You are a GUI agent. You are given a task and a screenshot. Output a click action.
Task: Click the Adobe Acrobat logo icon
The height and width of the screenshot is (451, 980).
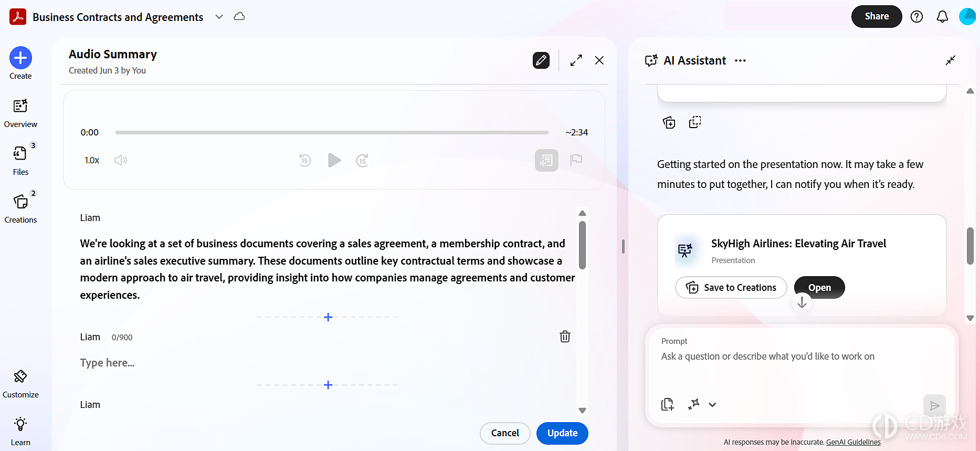coord(18,17)
